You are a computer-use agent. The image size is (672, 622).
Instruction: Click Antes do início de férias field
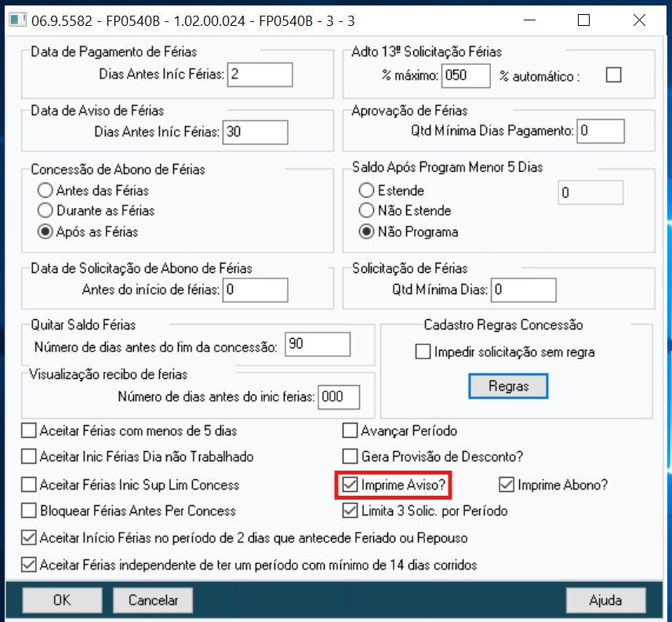tap(255, 290)
